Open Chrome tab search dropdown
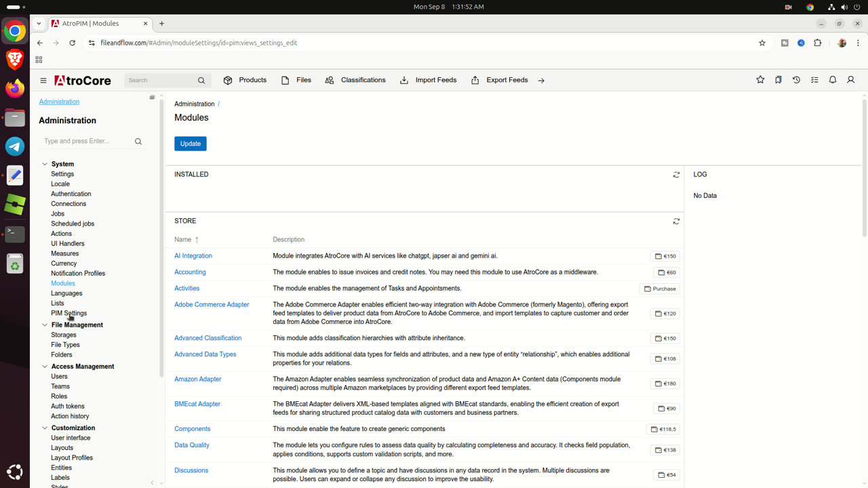Image resolution: width=868 pixels, height=488 pixels. point(39,23)
